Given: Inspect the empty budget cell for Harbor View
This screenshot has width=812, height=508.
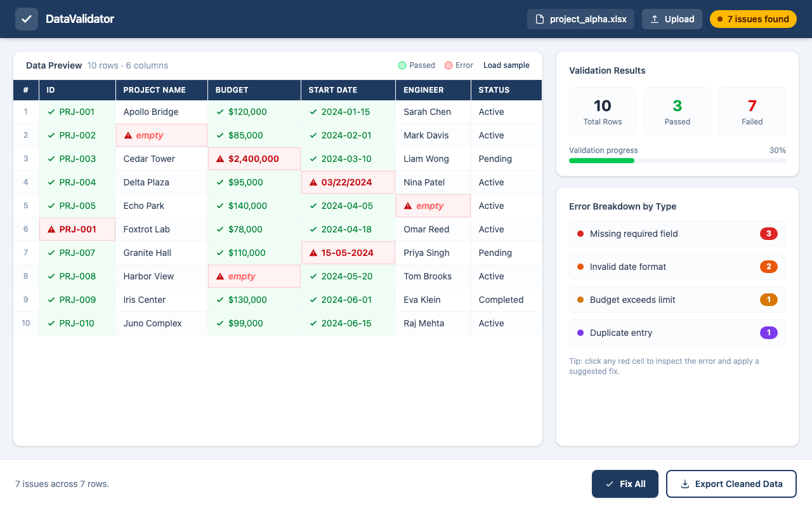Looking at the screenshot, I should [254, 276].
